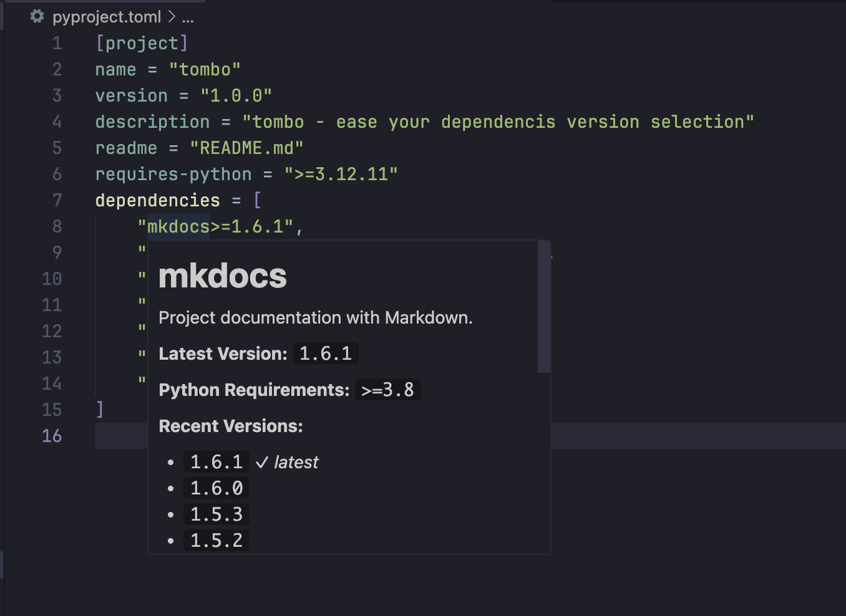Screen dimensions: 846x616
Task: Select version 1.5.2 in recent list
Action: (x=216, y=541)
